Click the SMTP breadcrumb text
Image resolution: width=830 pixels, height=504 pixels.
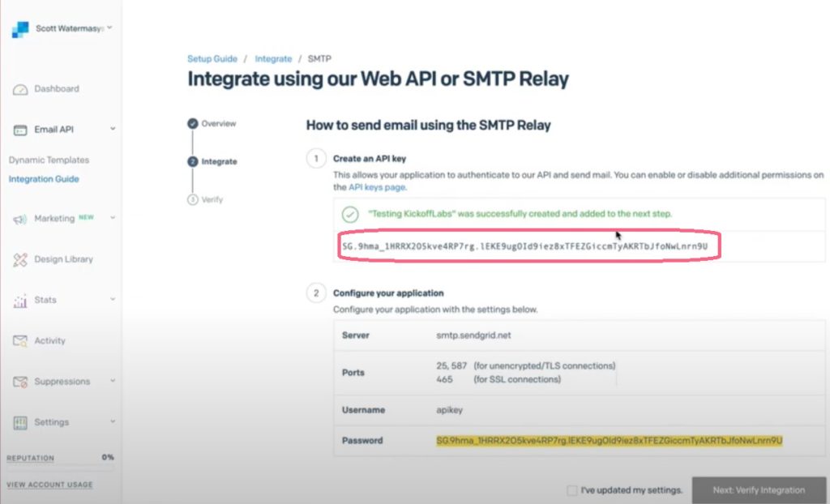pos(319,59)
